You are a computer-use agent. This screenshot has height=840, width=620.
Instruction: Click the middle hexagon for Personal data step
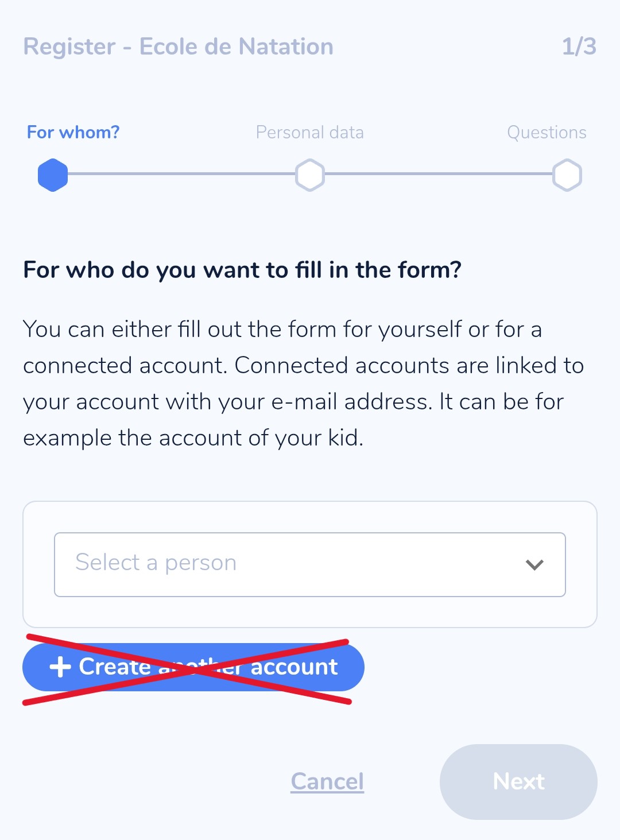coord(310,175)
